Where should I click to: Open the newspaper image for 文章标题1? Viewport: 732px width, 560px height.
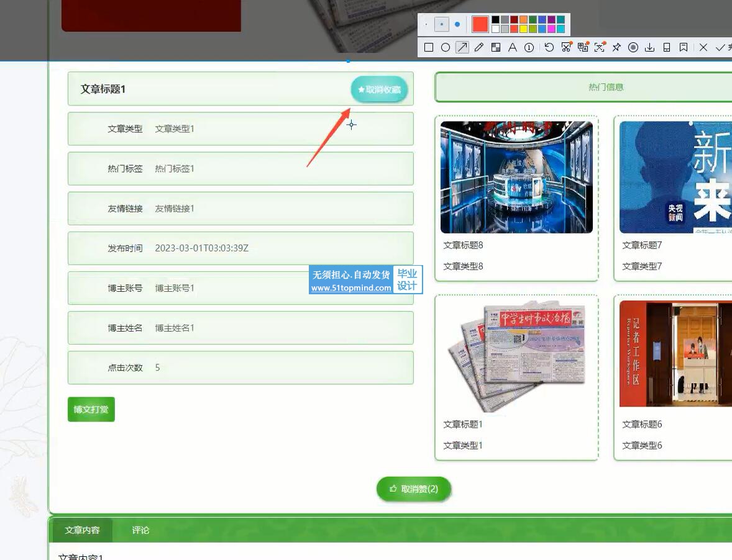point(516,356)
